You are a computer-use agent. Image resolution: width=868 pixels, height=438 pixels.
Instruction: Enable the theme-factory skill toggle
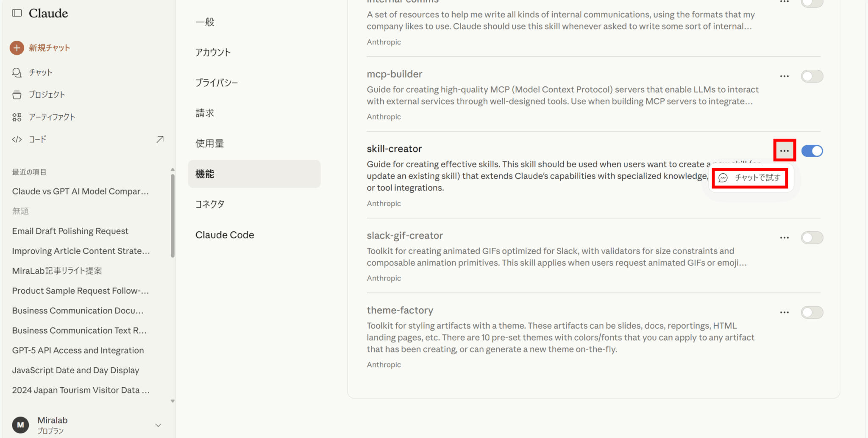pos(812,312)
